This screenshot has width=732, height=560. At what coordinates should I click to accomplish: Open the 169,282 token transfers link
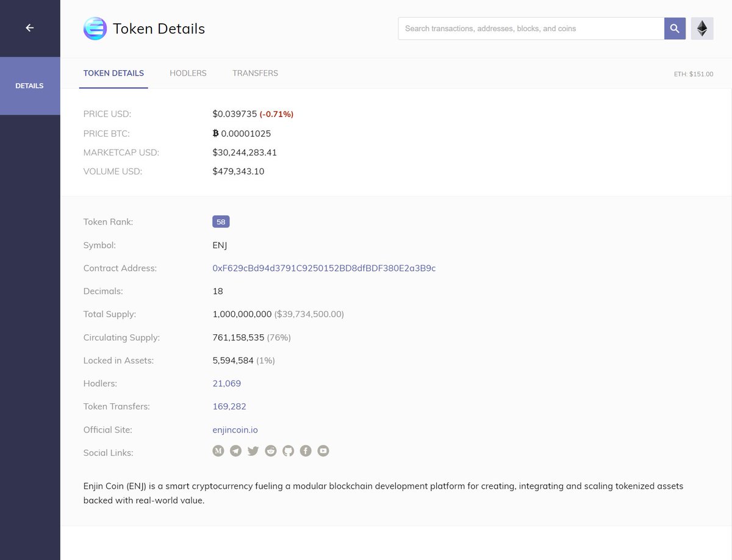tap(229, 406)
